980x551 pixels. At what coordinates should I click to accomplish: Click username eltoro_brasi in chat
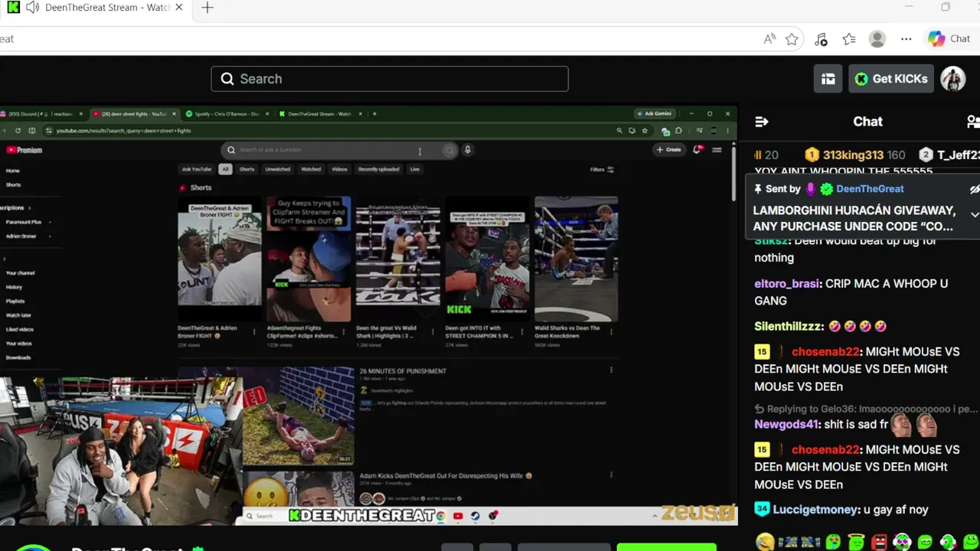coord(788,283)
